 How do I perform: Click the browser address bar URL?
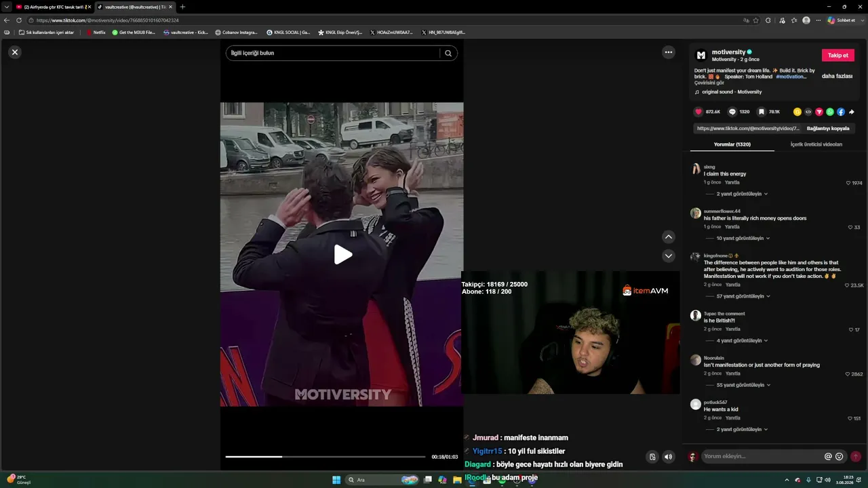click(108, 20)
